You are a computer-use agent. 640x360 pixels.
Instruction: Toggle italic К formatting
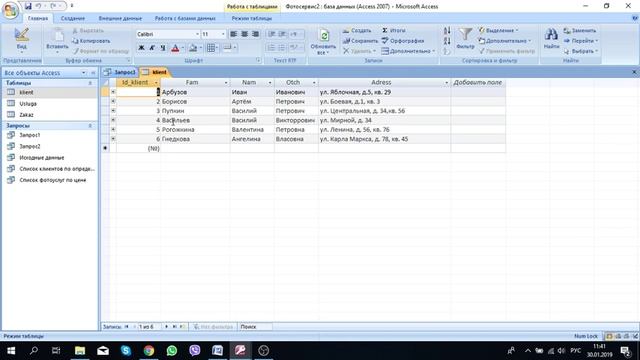click(152, 48)
